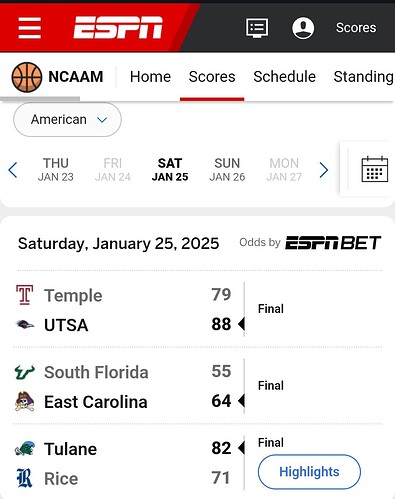Select Sunday Jan 26 date
Image resolution: width=395 pixels, height=499 pixels.
pos(227,169)
